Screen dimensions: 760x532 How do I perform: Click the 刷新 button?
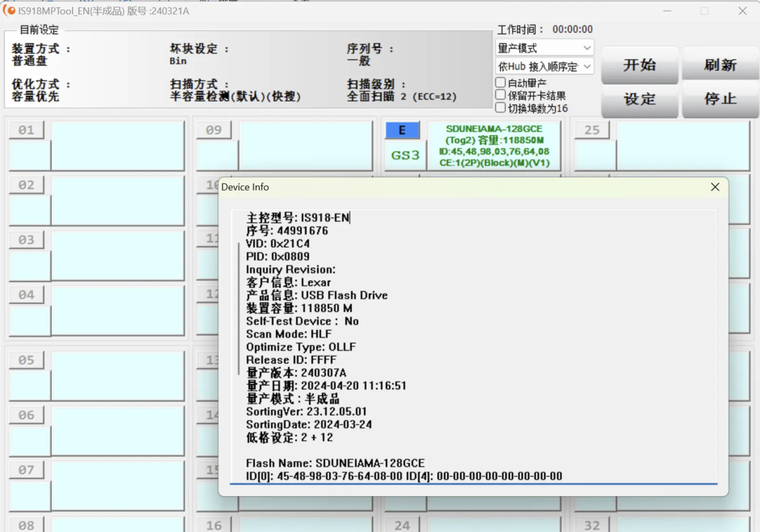click(720, 65)
